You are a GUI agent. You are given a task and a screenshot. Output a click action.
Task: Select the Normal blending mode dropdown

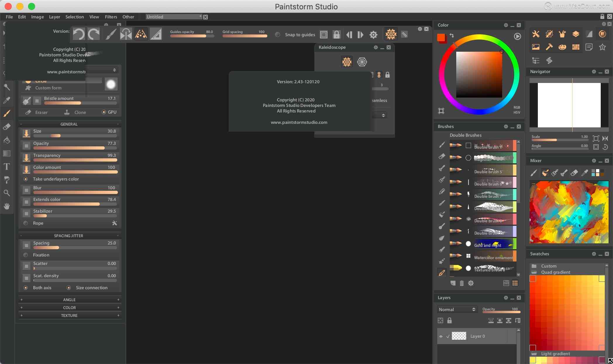(457, 309)
